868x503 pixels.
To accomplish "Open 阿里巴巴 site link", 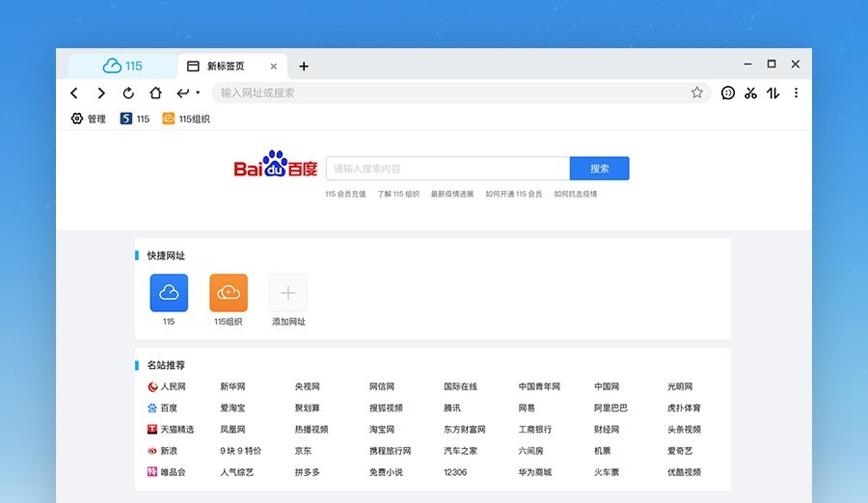I will click(610, 408).
